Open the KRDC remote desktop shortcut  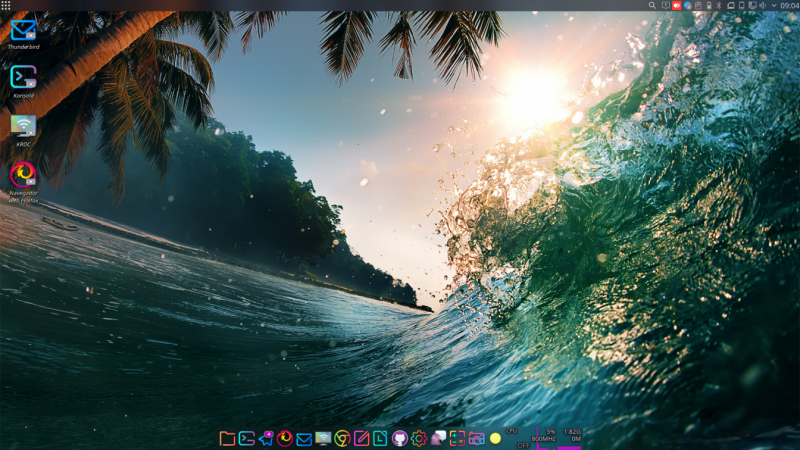23,126
